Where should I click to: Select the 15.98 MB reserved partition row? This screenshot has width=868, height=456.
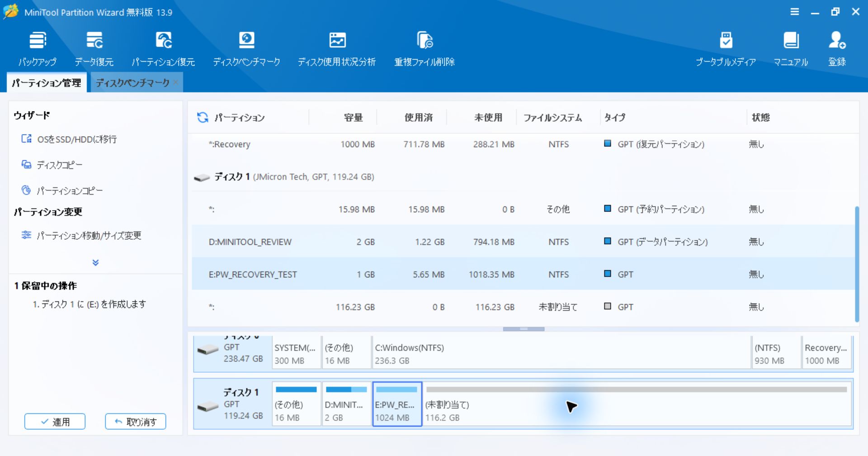[523, 209]
